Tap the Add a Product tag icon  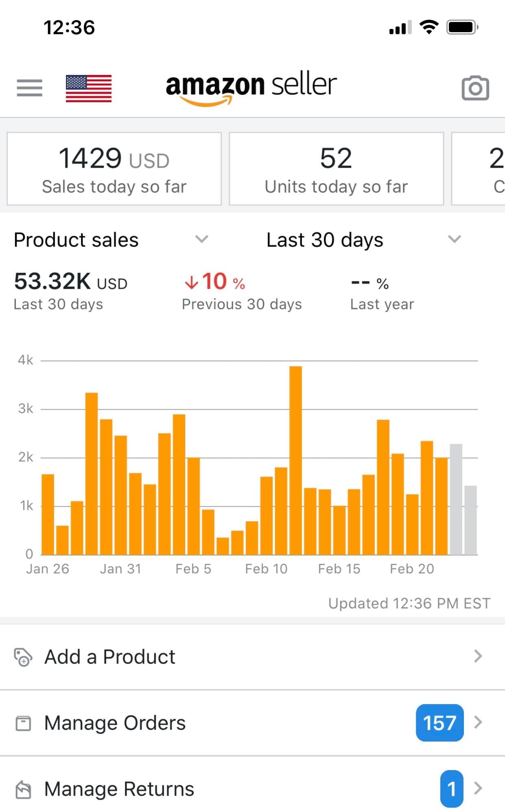pos(23,657)
